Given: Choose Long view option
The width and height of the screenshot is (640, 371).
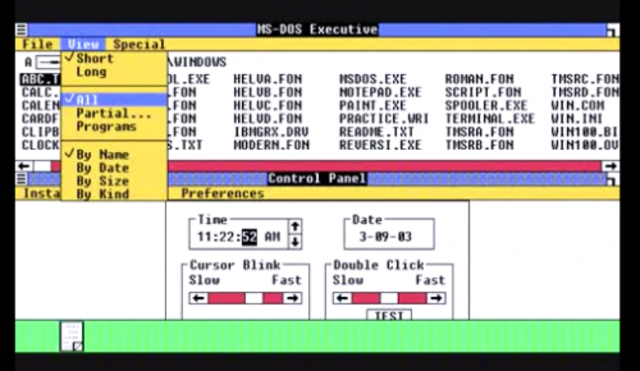Looking at the screenshot, I should 114,72.
